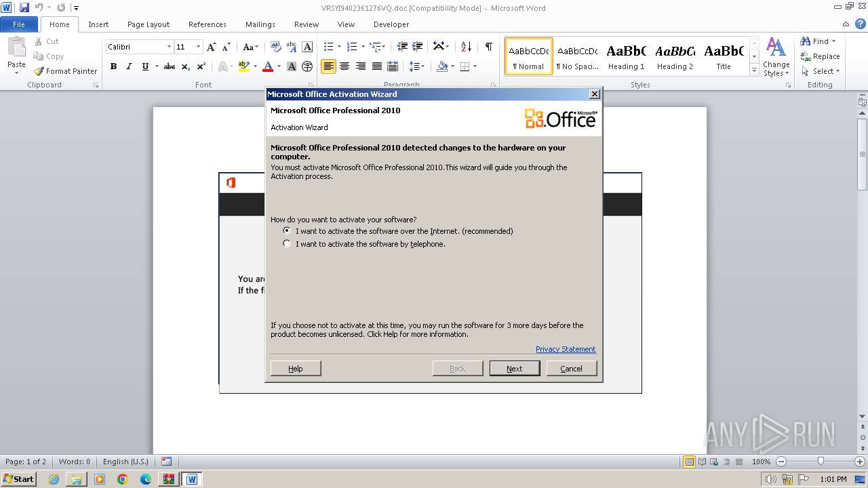Viewport: 868px width, 488px height.
Task: Align text right
Action: point(361,66)
